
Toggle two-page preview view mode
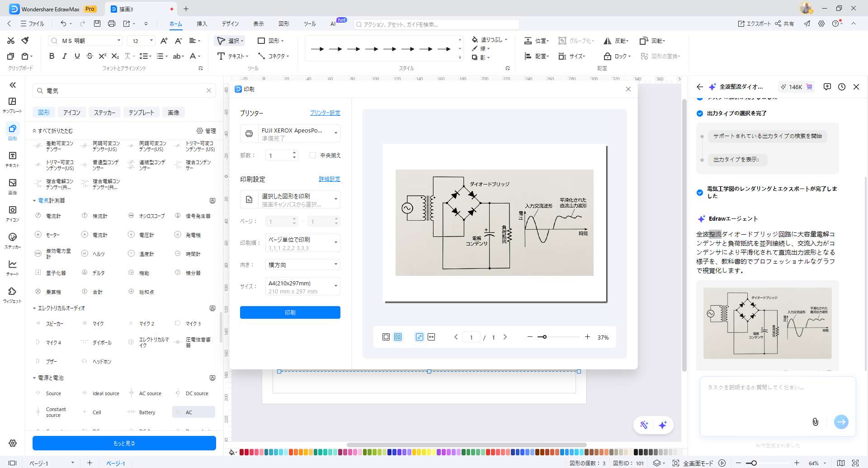pos(398,337)
